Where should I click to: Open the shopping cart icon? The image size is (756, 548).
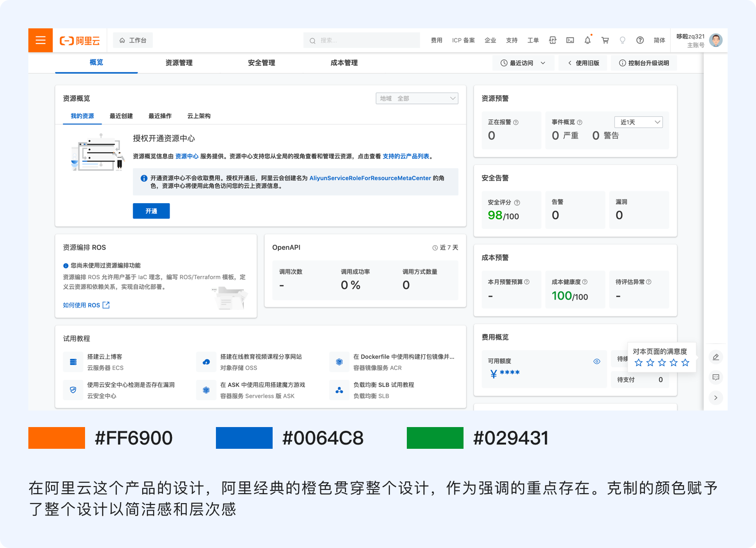605,40
